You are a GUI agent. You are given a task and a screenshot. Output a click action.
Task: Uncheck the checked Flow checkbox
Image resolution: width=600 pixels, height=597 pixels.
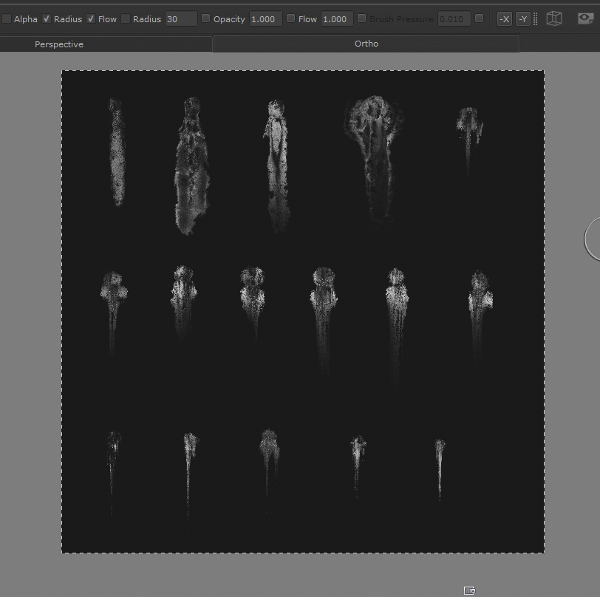91,19
